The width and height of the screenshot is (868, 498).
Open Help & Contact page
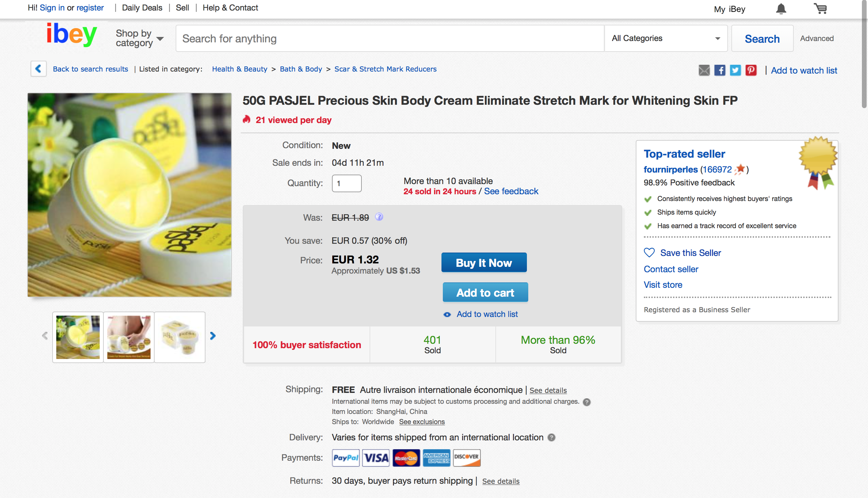tap(230, 8)
